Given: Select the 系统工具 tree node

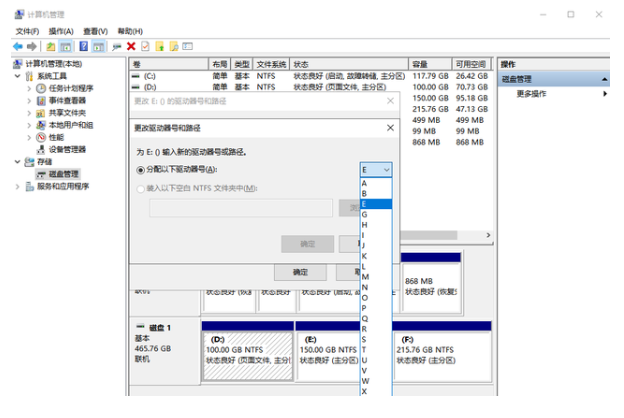Looking at the screenshot, I should (52, 76).
